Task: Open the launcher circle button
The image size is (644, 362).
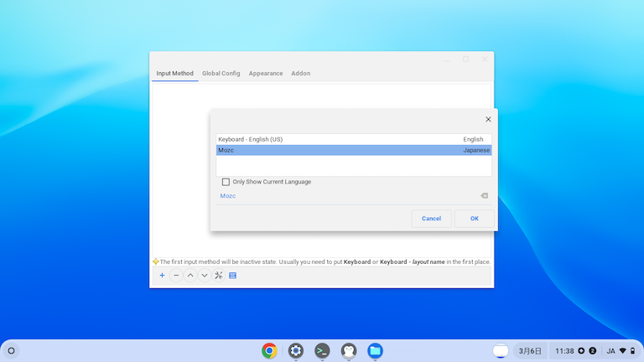Action: (x=12, y=351)
